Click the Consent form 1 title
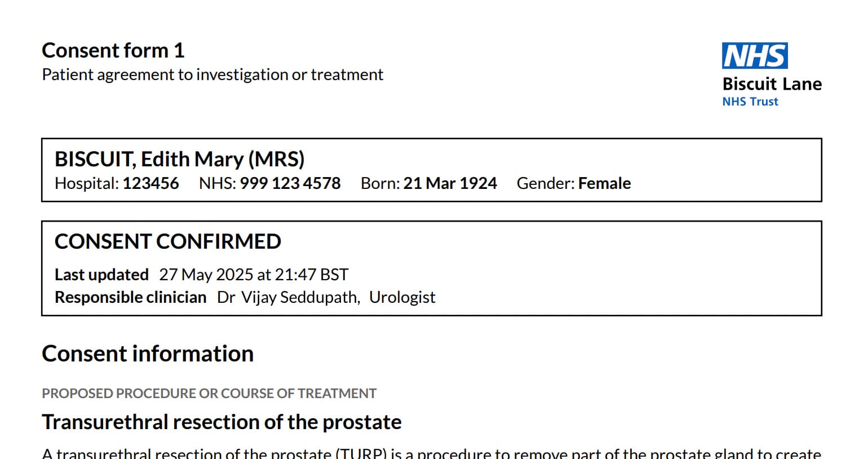Image resolution: width=868 pixels, height=459 pixels. 113,51
